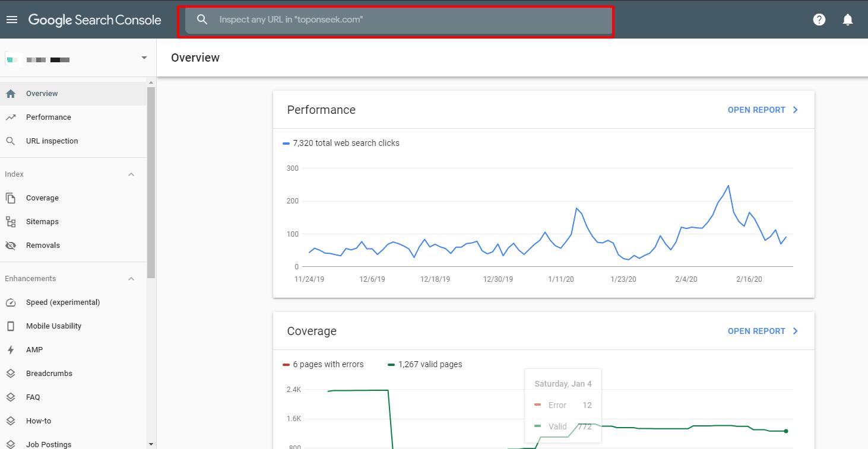868x449 pixels.
Task: Click the Removals crossed-eye icon
Action: pyautogui.click(x=11, y=246)
